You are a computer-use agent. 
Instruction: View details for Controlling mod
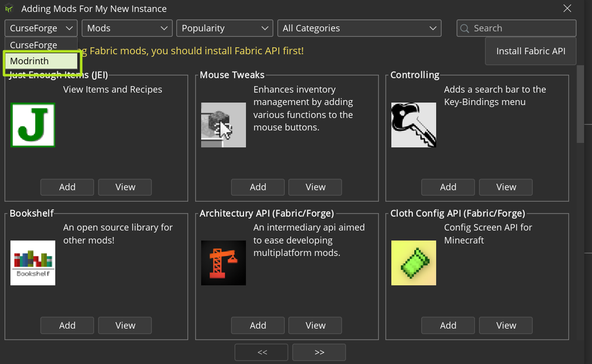506,187
